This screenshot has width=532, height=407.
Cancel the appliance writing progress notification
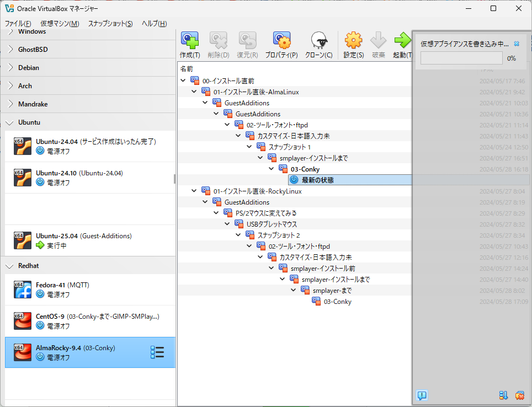[x=517, y=44]
